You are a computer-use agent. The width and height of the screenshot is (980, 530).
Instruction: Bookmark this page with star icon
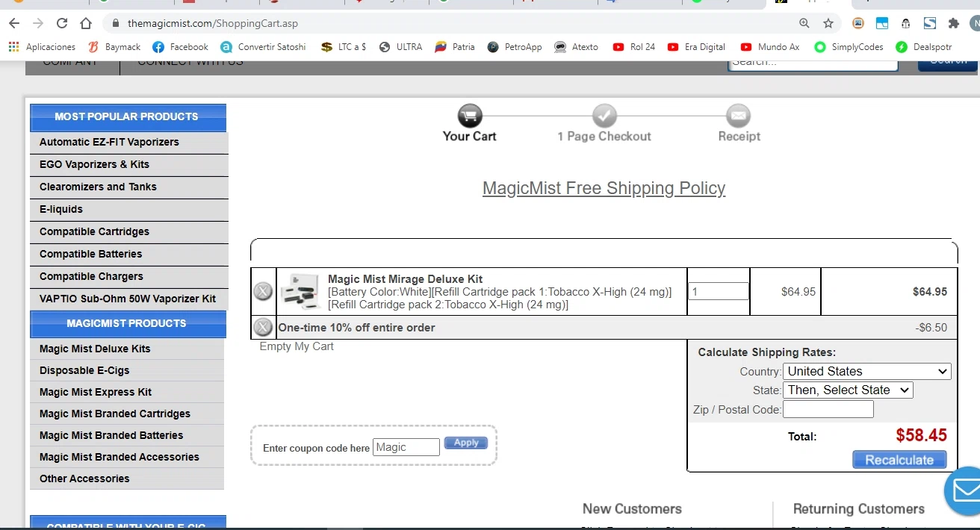[x=828, y=23]
